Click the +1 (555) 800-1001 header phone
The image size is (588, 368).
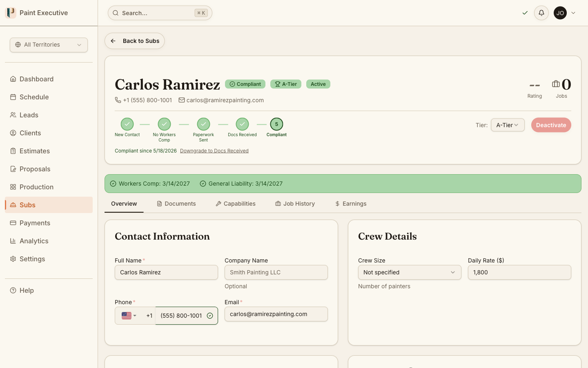147,100
